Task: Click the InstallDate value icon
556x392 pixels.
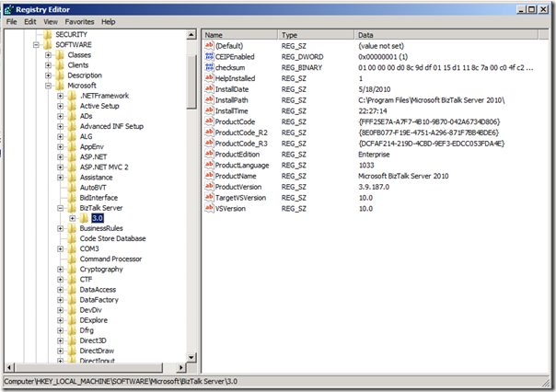Action: [x=209, y=89]
